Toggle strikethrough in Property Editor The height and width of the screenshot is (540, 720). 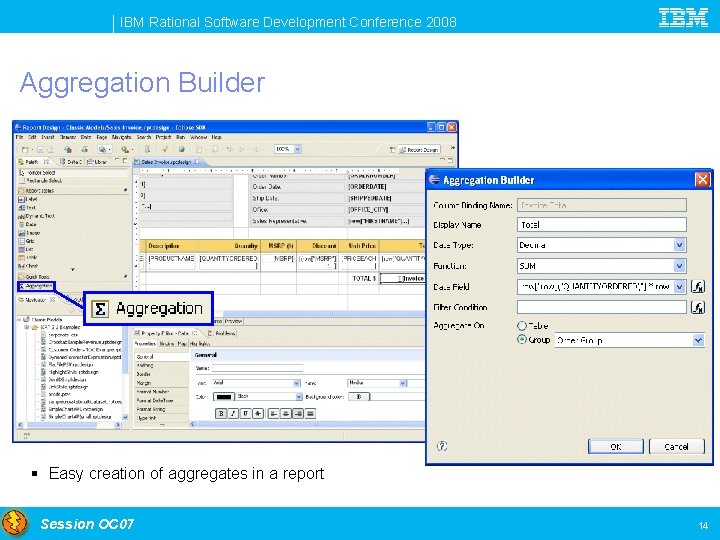point(258,414)
